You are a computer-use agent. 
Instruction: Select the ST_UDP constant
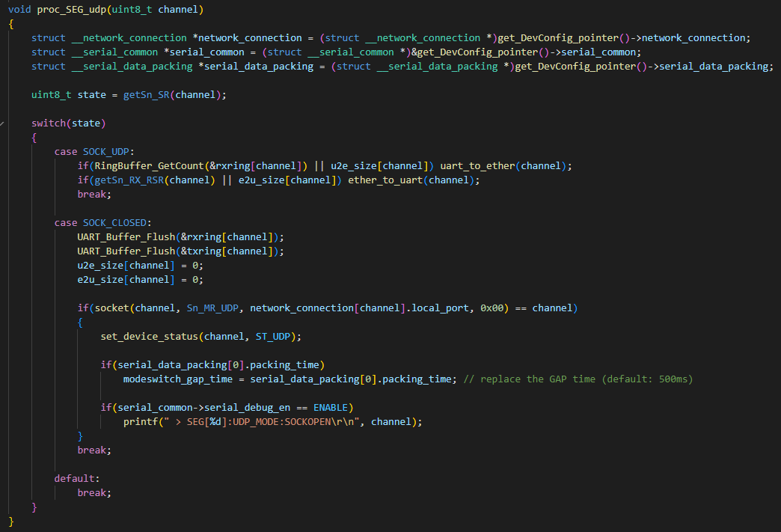[x=273, y=336]
